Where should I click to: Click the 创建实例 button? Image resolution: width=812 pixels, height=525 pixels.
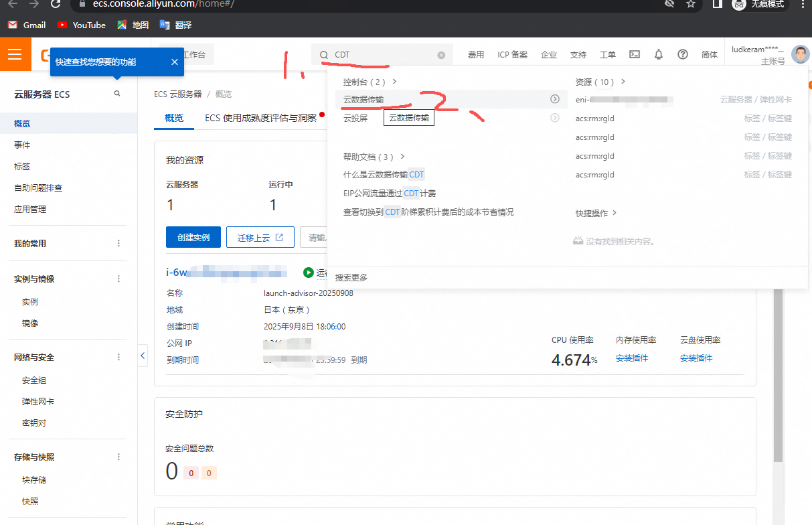(x=193, y=238)
